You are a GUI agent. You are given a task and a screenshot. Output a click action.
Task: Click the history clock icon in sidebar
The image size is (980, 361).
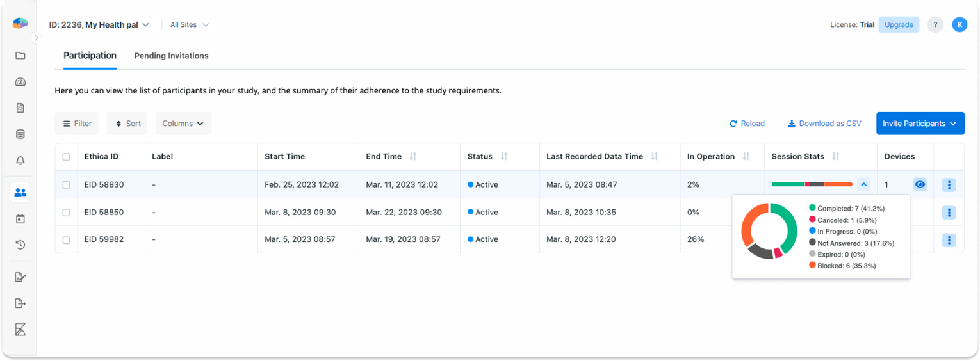(x=20, y=245)
